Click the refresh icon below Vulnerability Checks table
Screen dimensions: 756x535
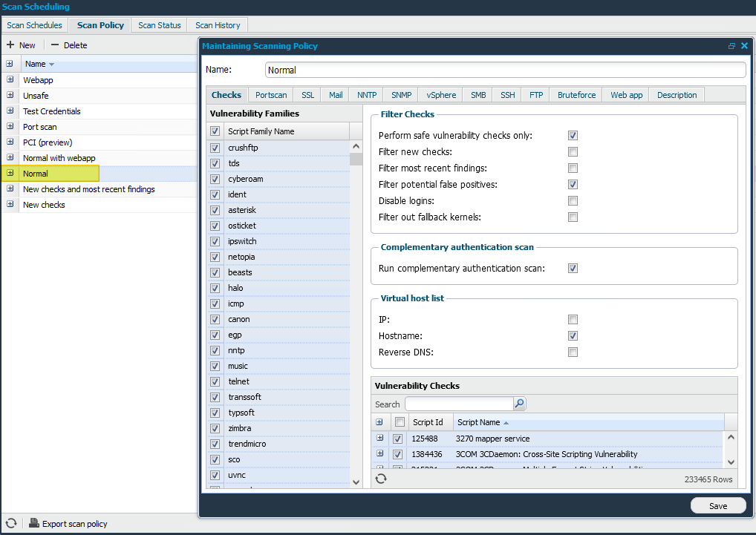(380, 479)
